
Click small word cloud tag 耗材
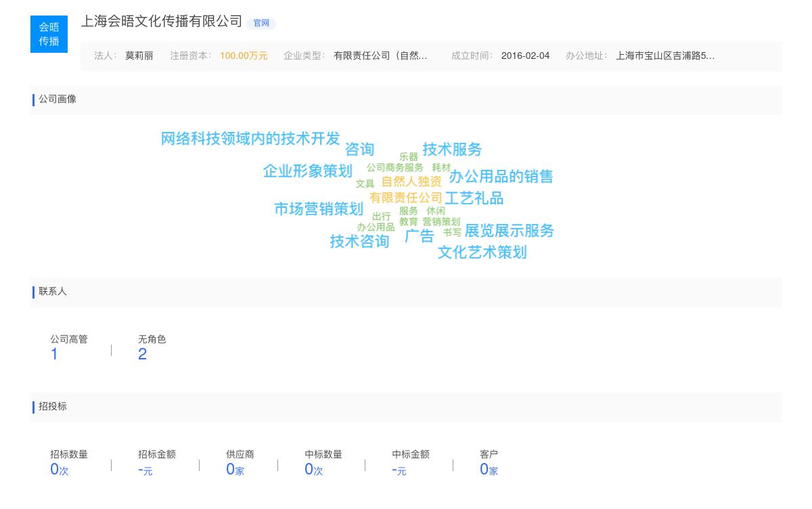tap(441, 167)
